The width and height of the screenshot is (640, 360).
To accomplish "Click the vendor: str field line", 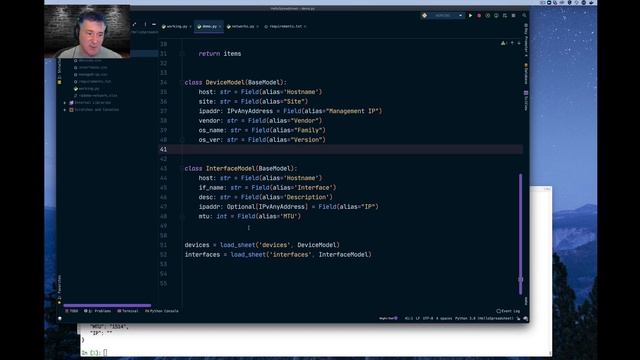I will pyautogui.click(x=260, y=121).
